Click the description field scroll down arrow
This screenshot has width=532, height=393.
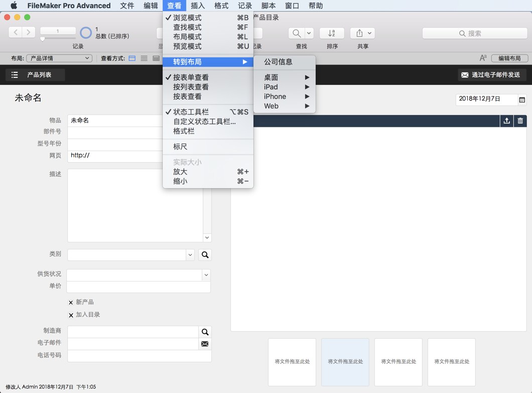pyautogui.click(x=207, y=237)
